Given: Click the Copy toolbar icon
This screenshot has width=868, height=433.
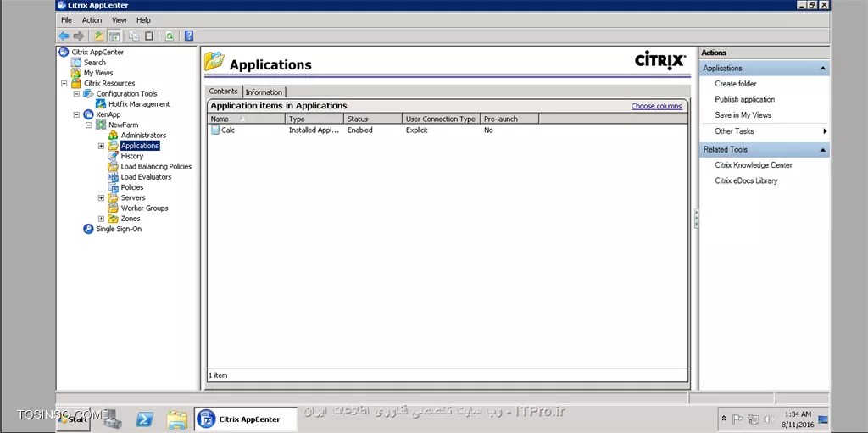Looking at the screenshot, I should point(134,36).
